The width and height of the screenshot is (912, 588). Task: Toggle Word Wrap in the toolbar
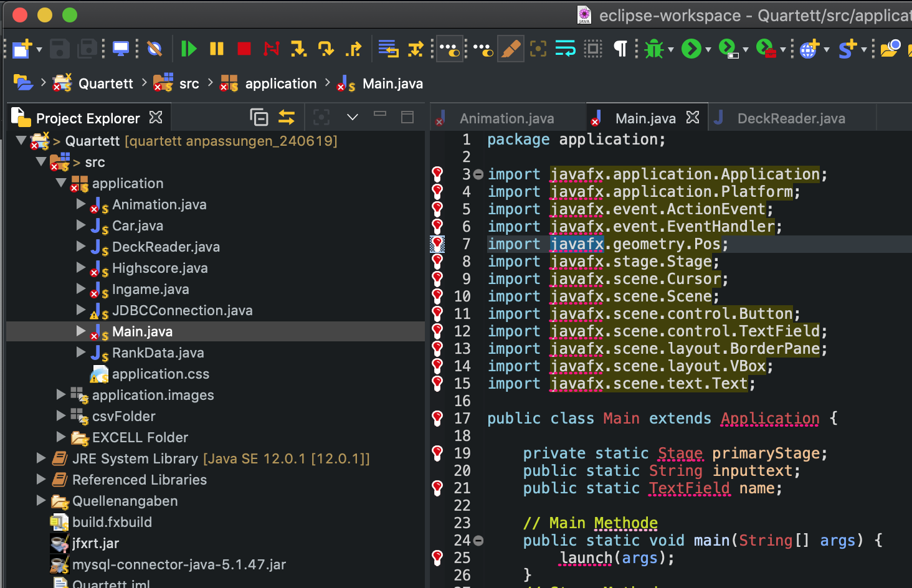565,49
